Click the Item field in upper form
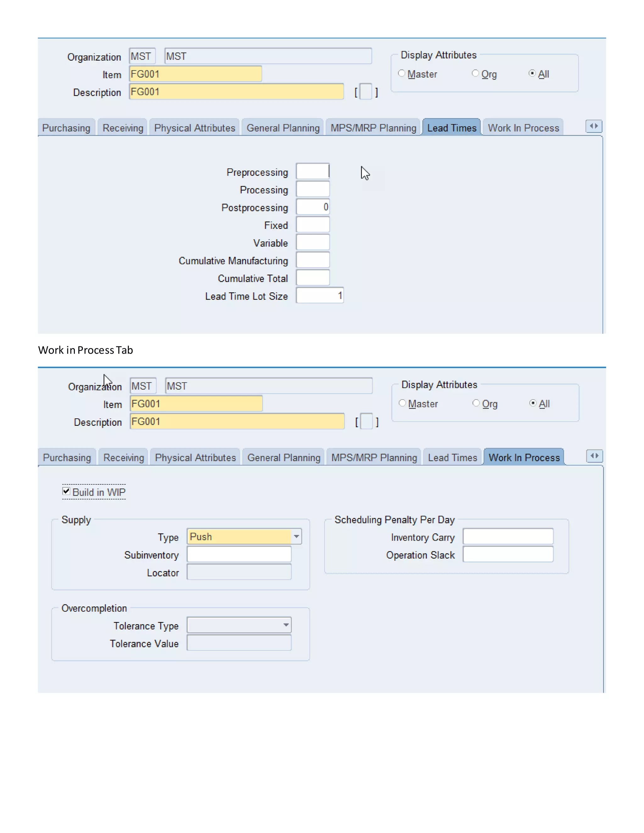The height and width of the screenshot is (833, 644). [x=196, y=74]
